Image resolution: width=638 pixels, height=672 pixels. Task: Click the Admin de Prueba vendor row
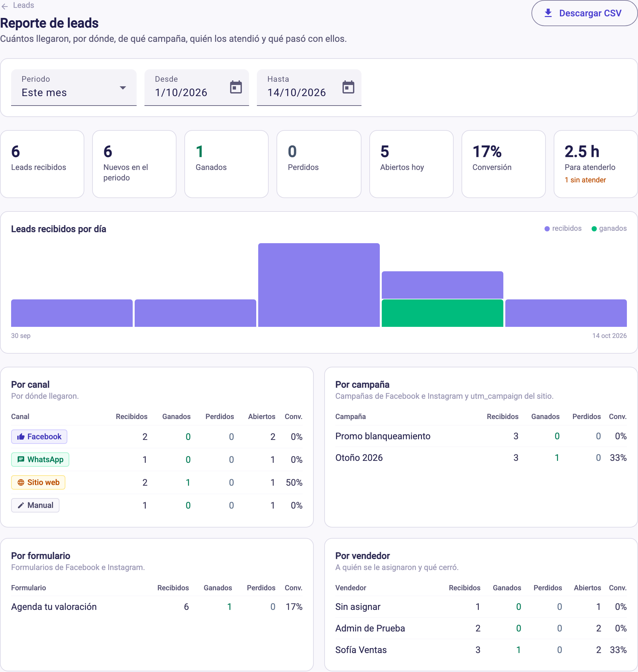click(481, 628)
